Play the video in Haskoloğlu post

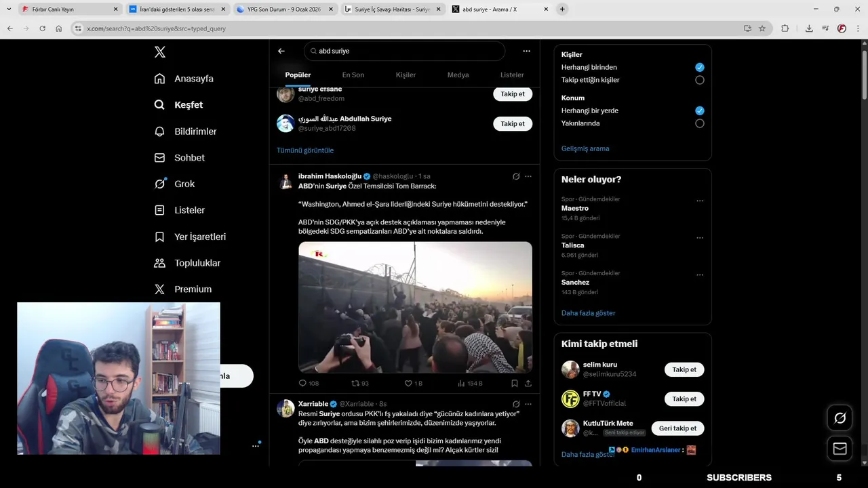point(415,307)
